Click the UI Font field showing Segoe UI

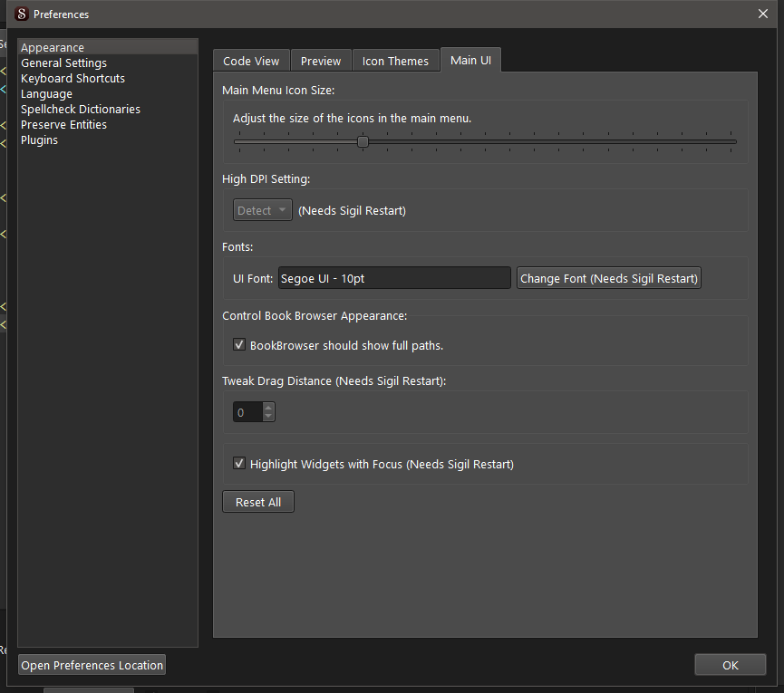394,278
